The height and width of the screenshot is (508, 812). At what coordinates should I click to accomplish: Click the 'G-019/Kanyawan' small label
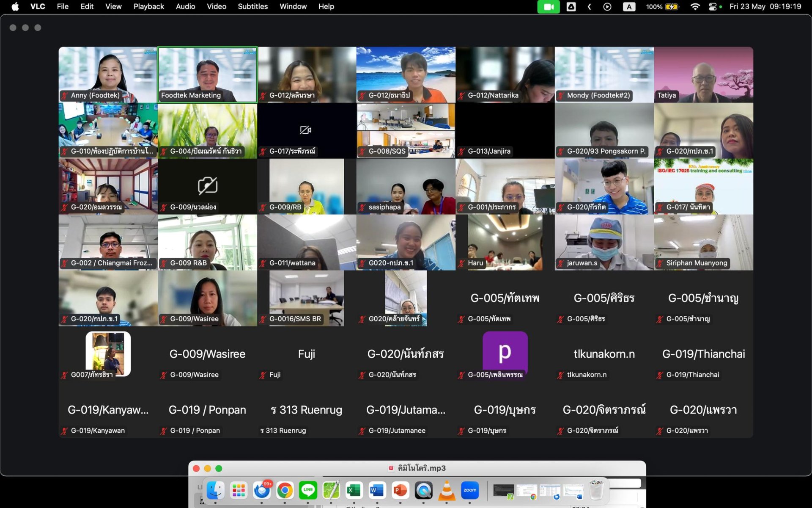(98, 431)
